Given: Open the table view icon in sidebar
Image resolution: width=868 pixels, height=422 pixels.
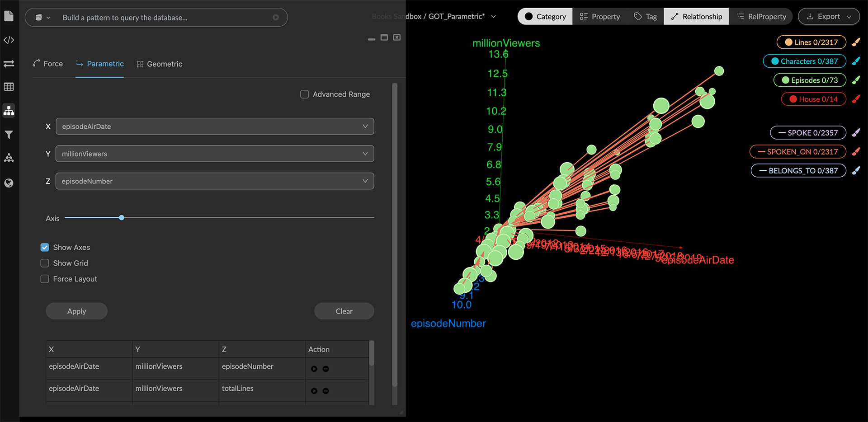Looking at the screenshot, I should [9, 87].
